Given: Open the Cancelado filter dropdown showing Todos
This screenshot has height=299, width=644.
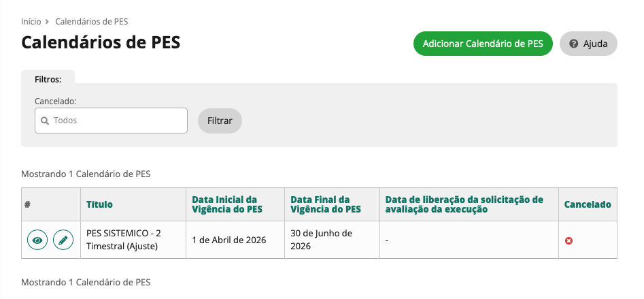Looking at the screenshot, I should pyautogui.click(x=111, y=121).
